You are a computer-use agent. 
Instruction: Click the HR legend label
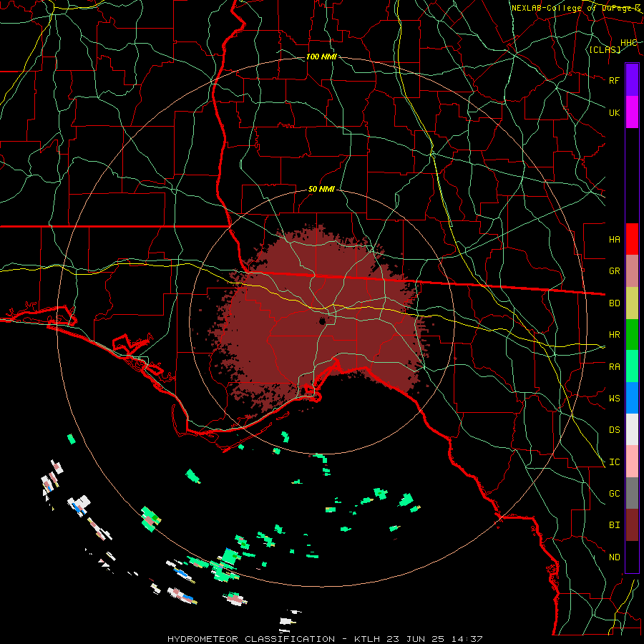coord(615,335)
